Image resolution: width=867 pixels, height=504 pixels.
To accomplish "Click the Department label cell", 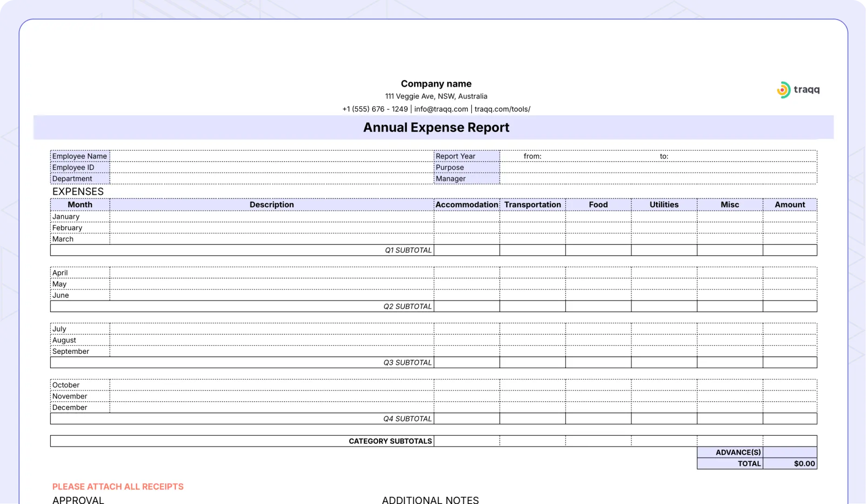I will tap(80, 179).
